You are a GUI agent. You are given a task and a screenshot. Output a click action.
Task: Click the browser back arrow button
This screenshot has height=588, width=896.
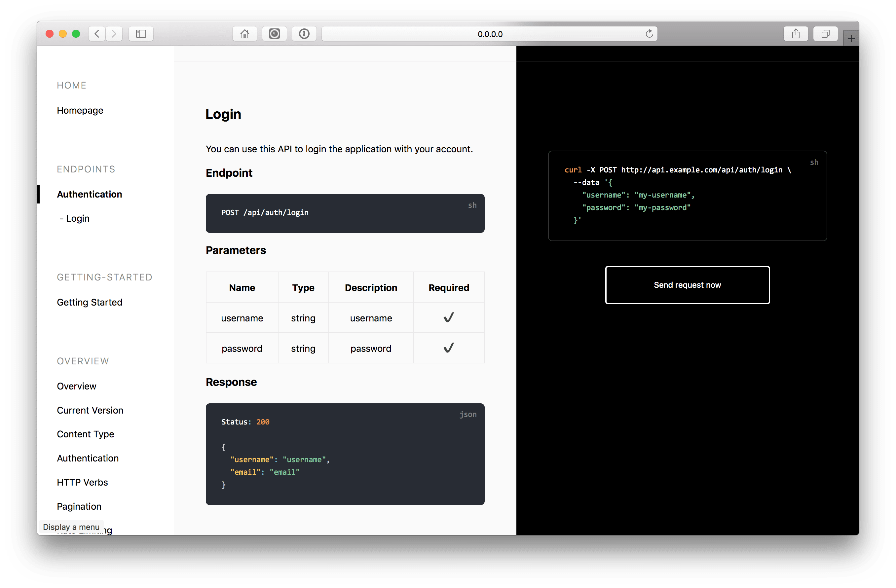point(97,34)
